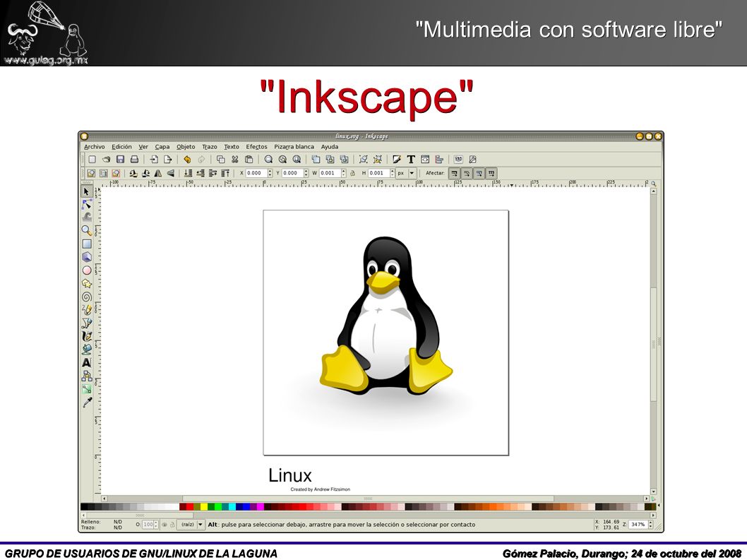Image resolution: width=747 pixels, height=560 pixels.
Task: Click the New document icon
Action: (92, 159)
